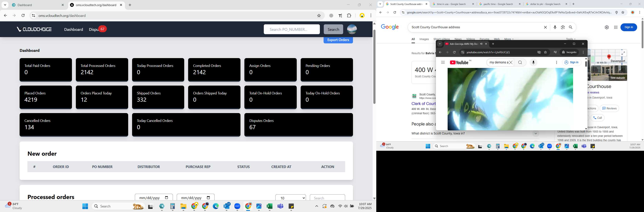This screenshot has height=212, width=644.
Task: Open Excel from the left taskbar
Action: [x=269, y=206]
